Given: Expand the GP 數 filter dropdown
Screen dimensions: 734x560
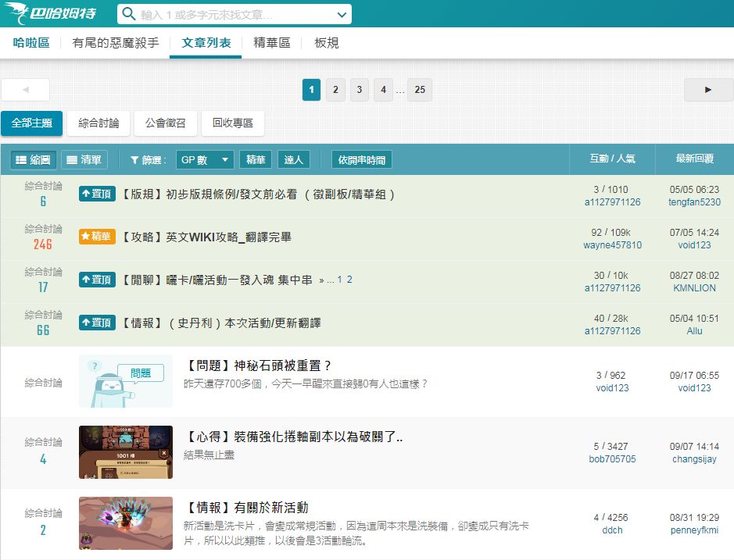Looking at the screenshot, I should coord(205,160).
